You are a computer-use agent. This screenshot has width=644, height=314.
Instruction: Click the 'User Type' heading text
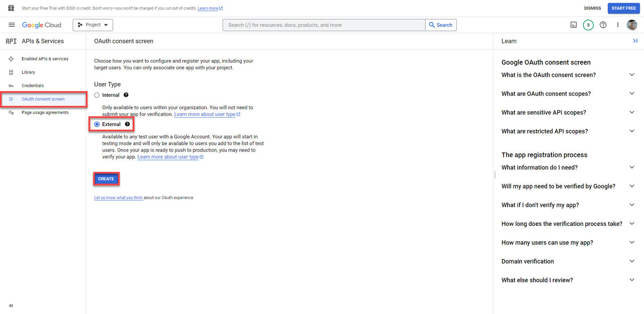107,85
